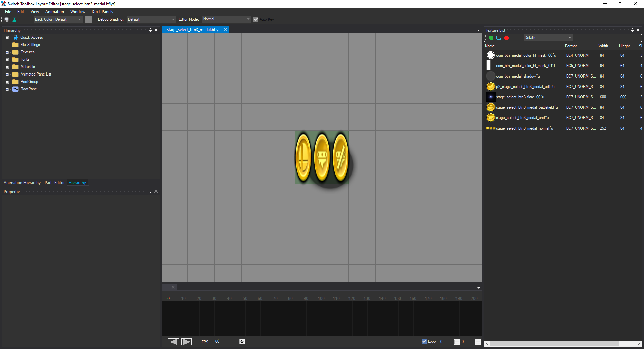Open the File menu
This screenshot has width=644, height=349.
8,12
